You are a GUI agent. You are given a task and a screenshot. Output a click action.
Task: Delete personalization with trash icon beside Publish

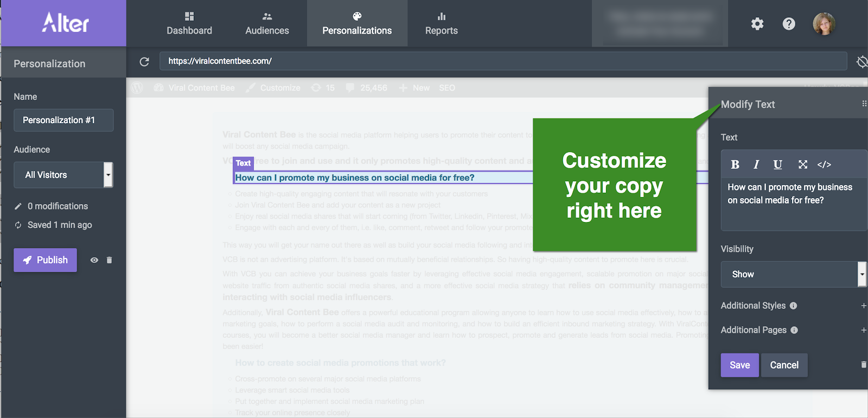click(109, 260)
